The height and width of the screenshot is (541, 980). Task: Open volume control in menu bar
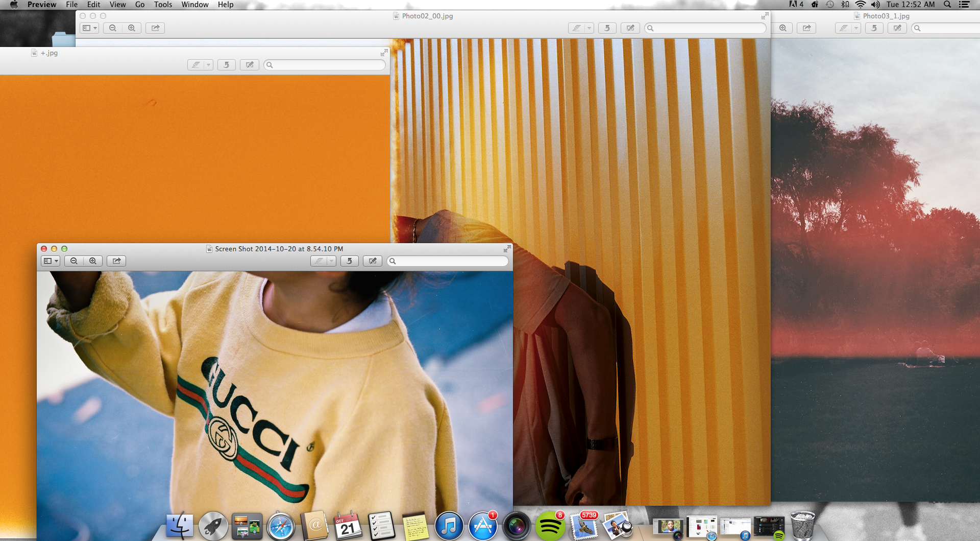click(875, 5)
